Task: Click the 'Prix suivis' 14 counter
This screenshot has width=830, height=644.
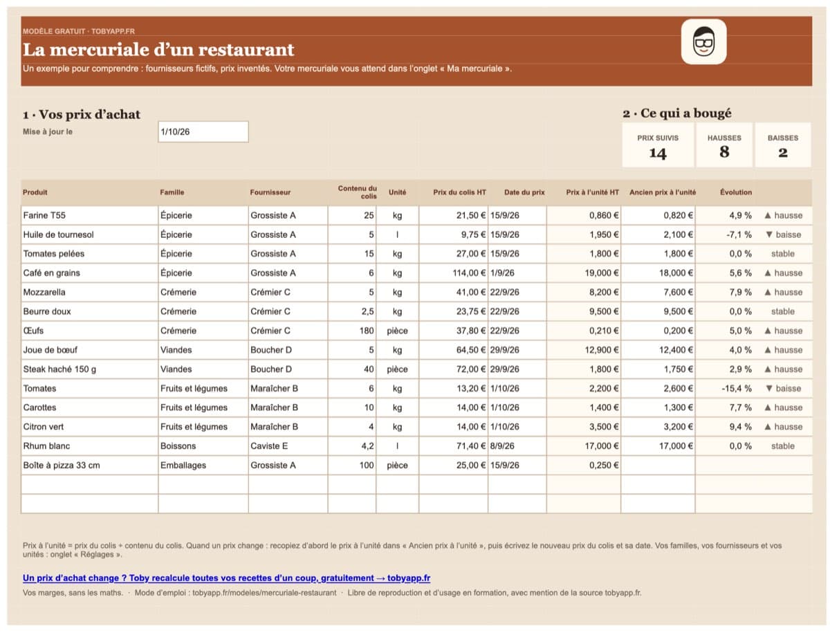Action: 658,145
